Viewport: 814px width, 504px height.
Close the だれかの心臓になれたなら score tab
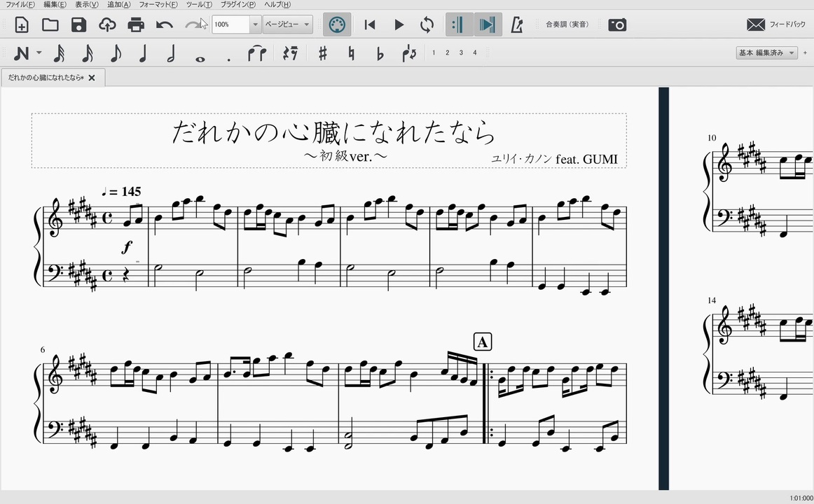pos(92,78)
